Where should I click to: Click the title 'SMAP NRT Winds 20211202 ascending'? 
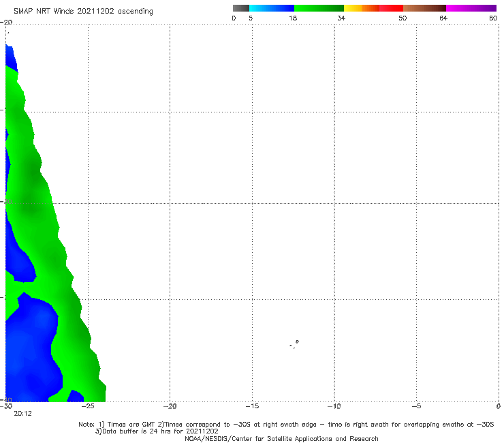coord(83,12)
